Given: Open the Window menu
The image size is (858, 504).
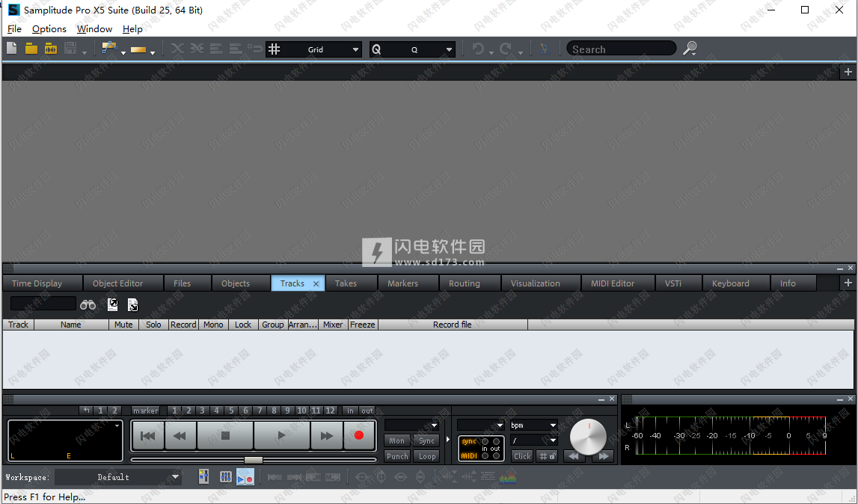Looking at the screenshot, I should pos(94,29).
